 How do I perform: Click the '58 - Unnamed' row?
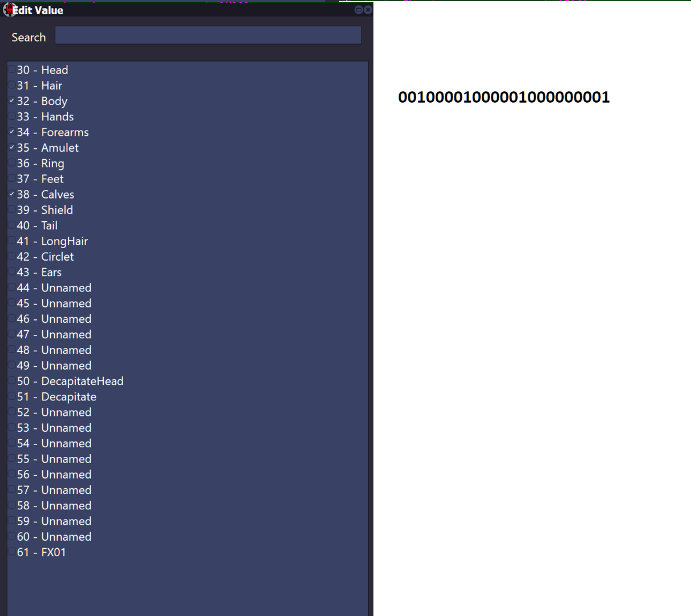pos(54,505)
